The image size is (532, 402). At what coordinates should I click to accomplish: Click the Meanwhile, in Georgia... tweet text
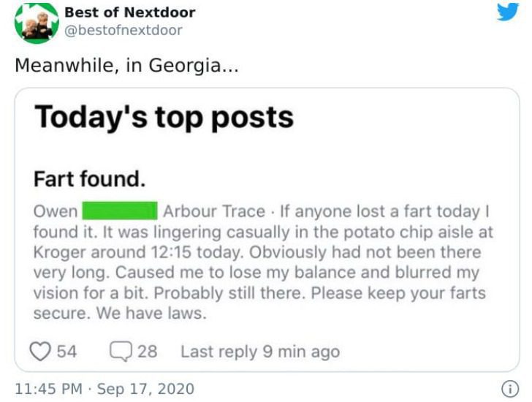coord(127,65)
